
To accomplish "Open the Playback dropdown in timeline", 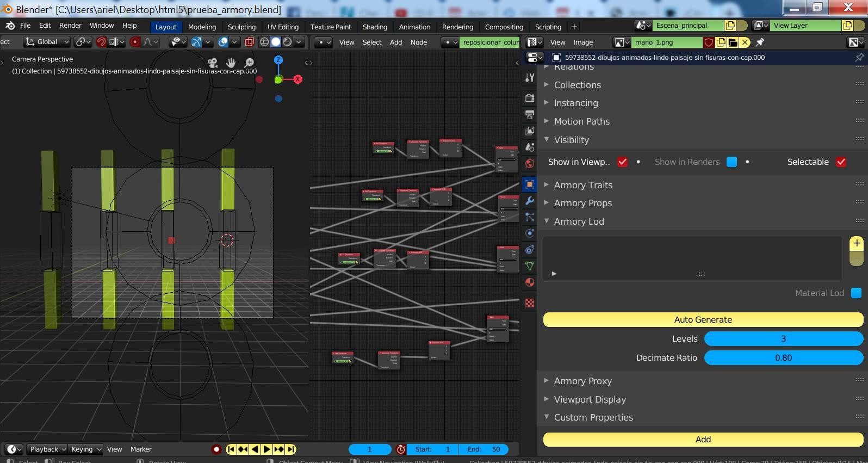I will pos(48,449).
